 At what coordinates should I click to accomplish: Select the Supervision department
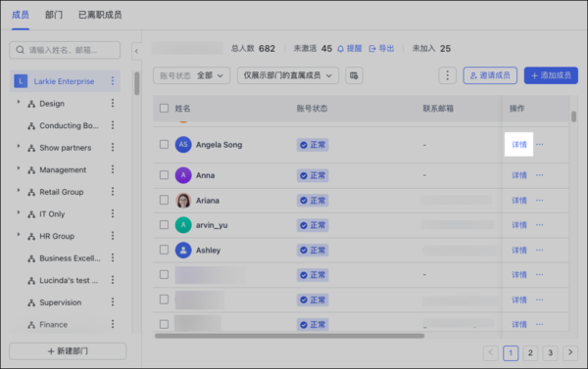[60, 302]
